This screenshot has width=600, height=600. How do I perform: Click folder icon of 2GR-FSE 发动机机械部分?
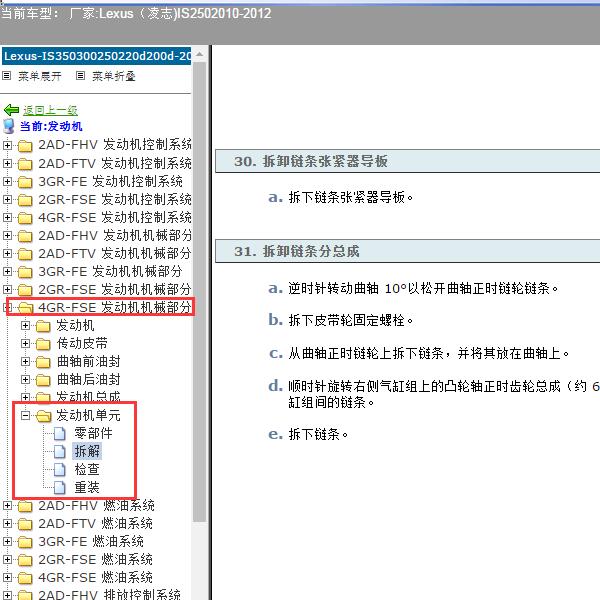click(25, 290)
